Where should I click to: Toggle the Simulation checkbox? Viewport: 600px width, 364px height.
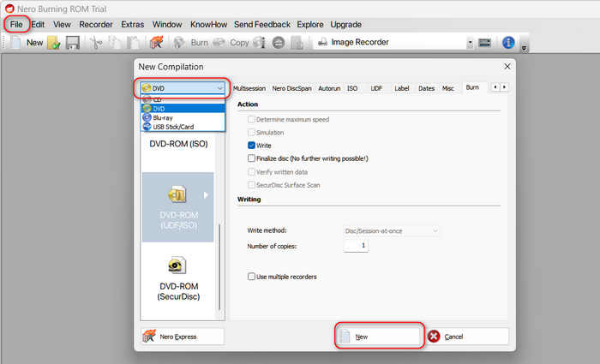[x=251, y=133]
